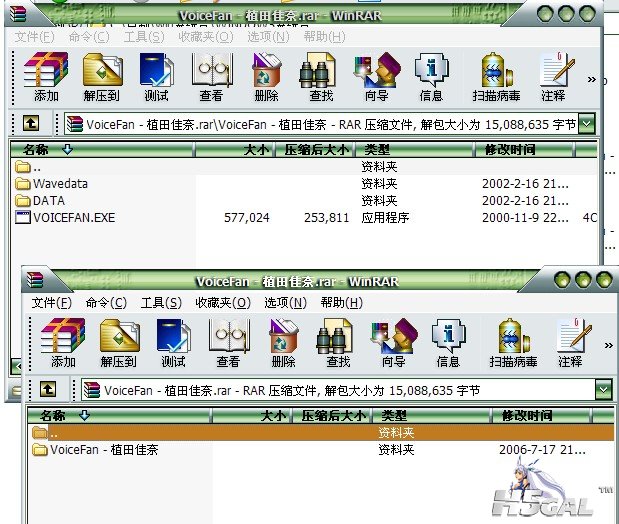Sort by 名称 column in back window
This screenshot has width=619, height=524.
point(102,150)
